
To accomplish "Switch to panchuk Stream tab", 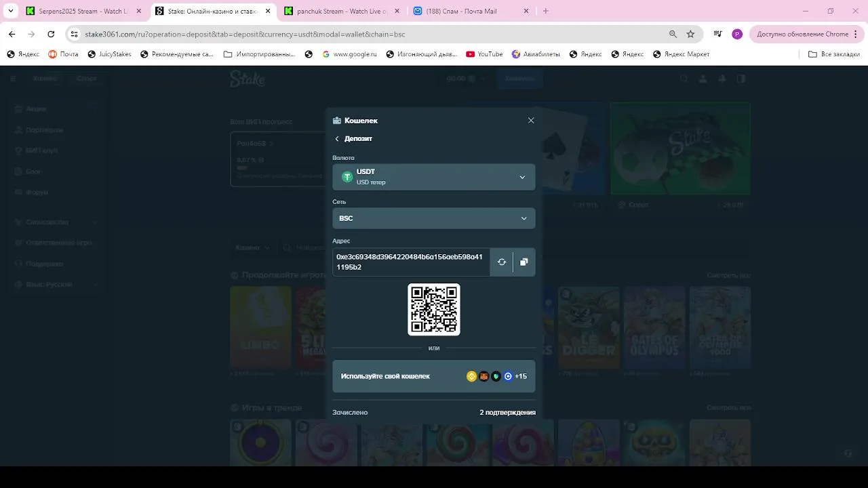I will pos(342,11).
